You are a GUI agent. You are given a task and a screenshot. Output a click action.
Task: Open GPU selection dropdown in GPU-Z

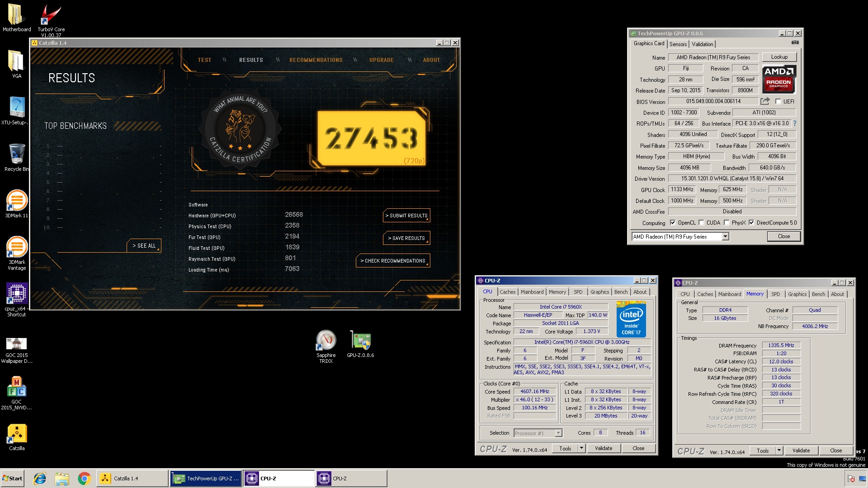coord(725,237)
